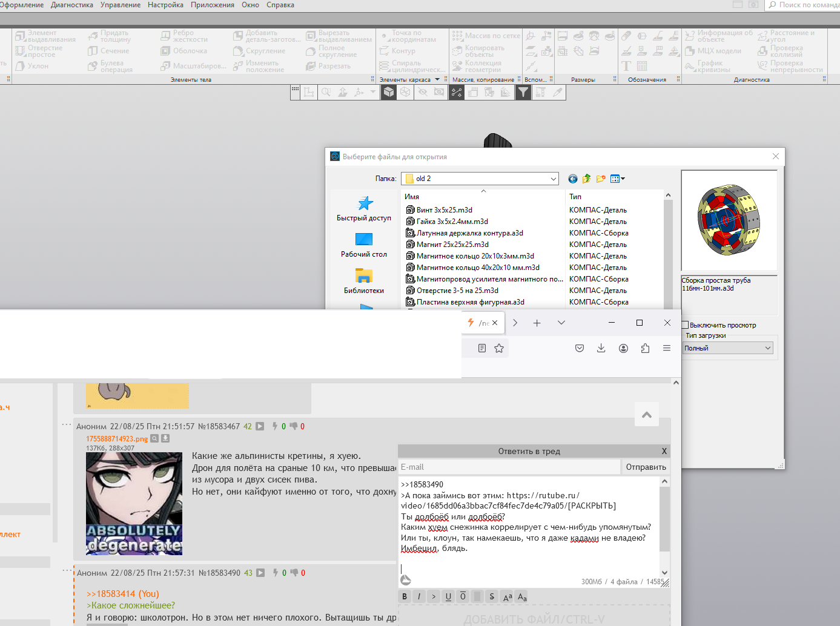
Task: Apply bold formatting in the reply form
Action: point(405,596)
